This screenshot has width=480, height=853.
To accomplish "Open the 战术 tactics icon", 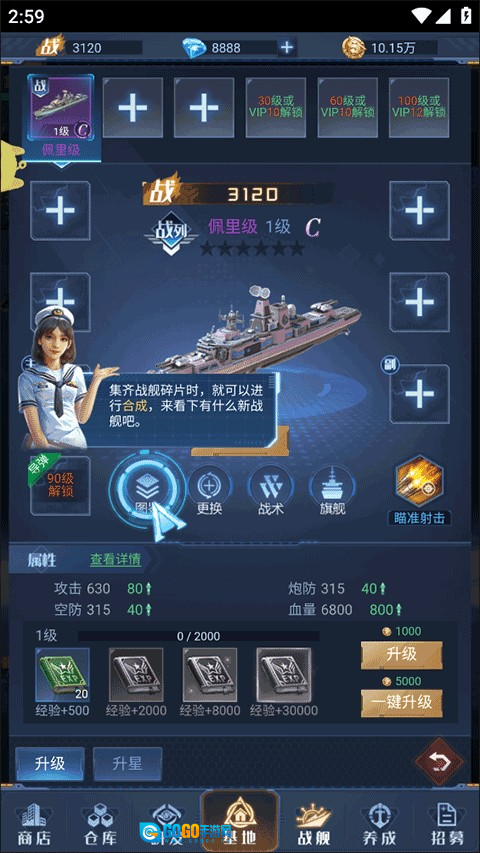I will (x=271, y=491).
